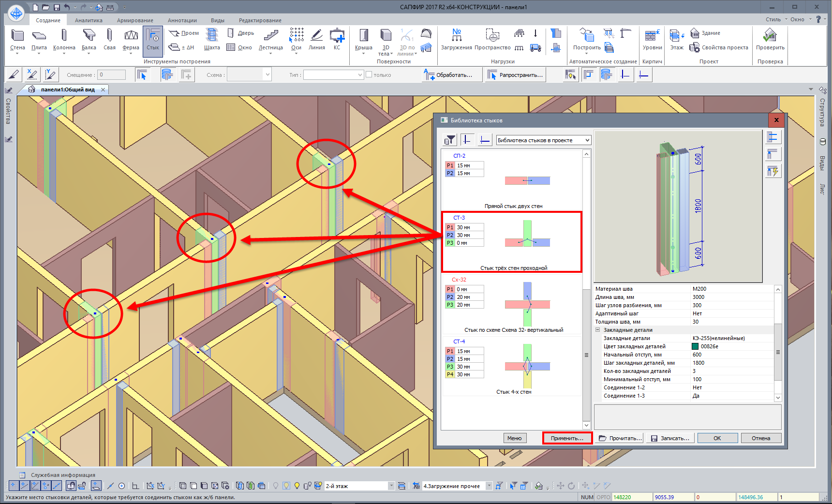Select the СТ-4 four-wall joint thumbnail
Viewport: 832px width, 504px height.
[x=527, y=366]
